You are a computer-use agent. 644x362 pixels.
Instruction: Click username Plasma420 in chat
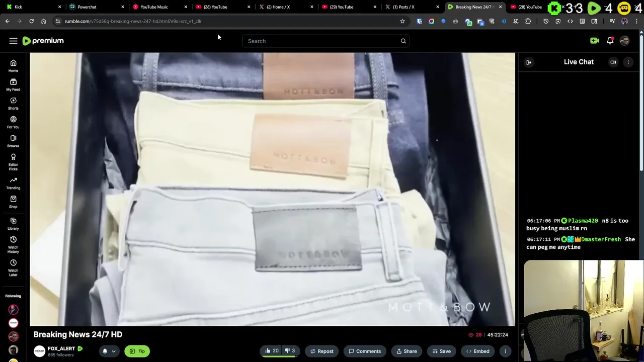click(x=583, y=221)
